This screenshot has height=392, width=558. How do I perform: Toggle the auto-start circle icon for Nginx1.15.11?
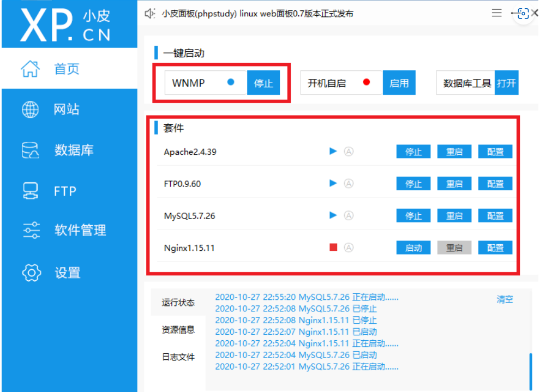(x=349, y=248)
